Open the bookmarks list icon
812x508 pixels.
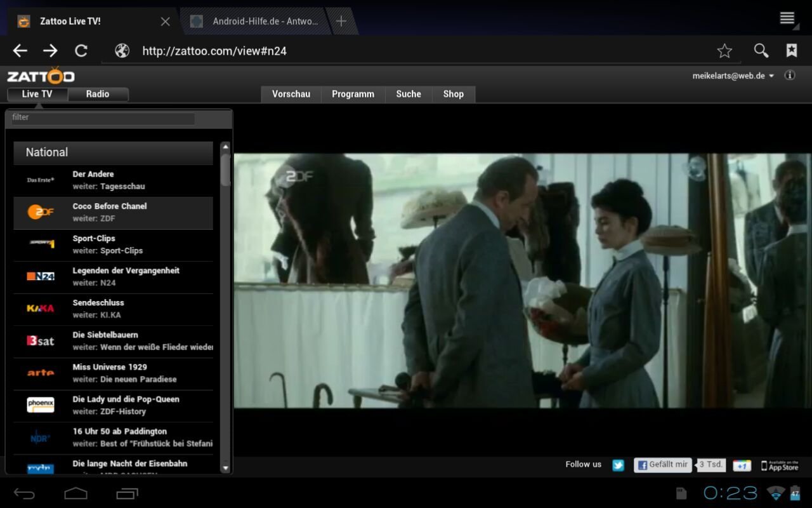click(x=792, y=51)
